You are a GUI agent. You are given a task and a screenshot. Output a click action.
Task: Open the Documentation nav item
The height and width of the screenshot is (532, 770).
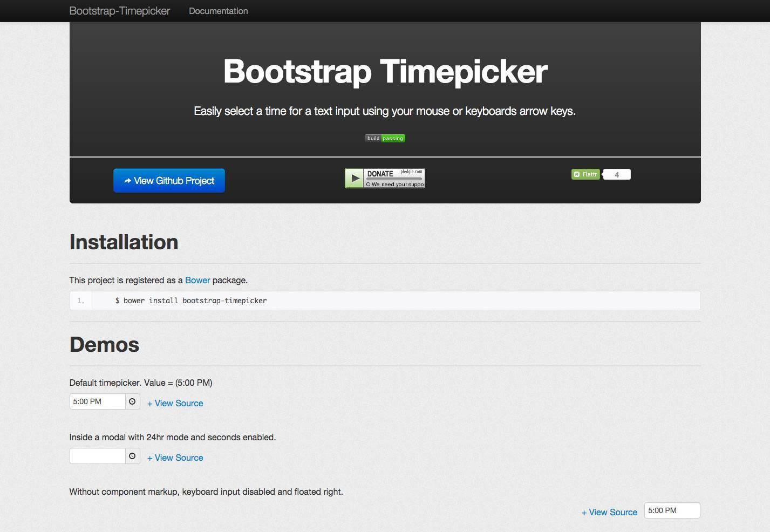point(219,11)
